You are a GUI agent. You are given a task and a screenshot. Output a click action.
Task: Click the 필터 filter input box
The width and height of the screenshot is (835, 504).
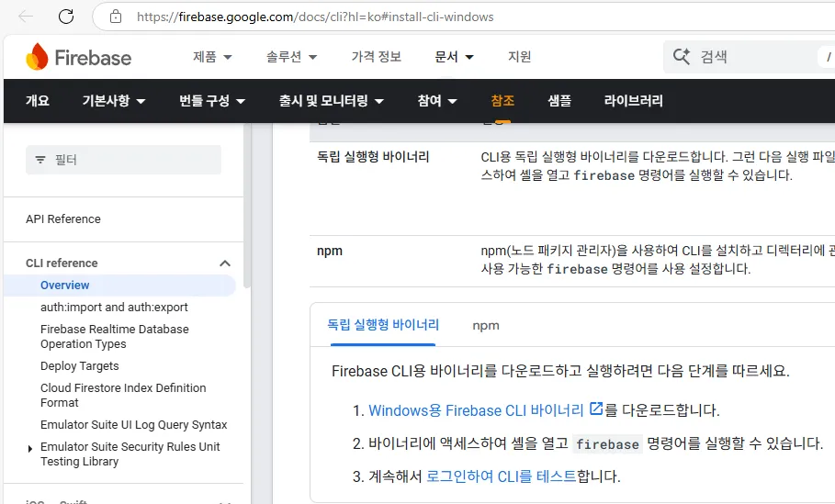pyautogui.click(x=123, y=160)
